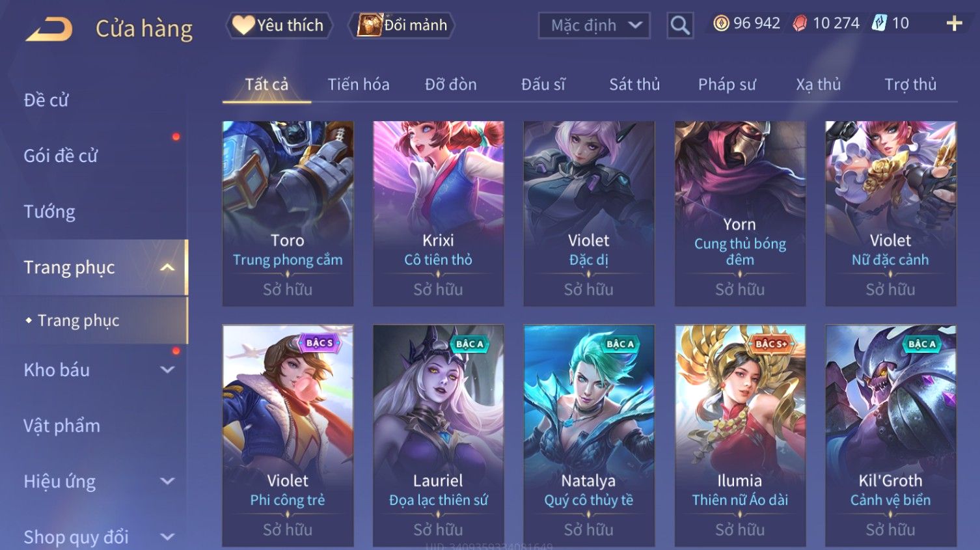Image resolution: width=980 pixels, height=550 pixels.
Task: Tap the red ruby currency icon
Action: 800,23
